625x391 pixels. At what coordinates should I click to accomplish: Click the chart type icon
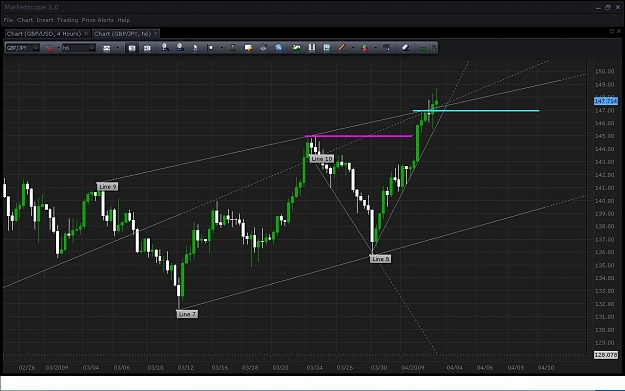click(x=106, y=48)
